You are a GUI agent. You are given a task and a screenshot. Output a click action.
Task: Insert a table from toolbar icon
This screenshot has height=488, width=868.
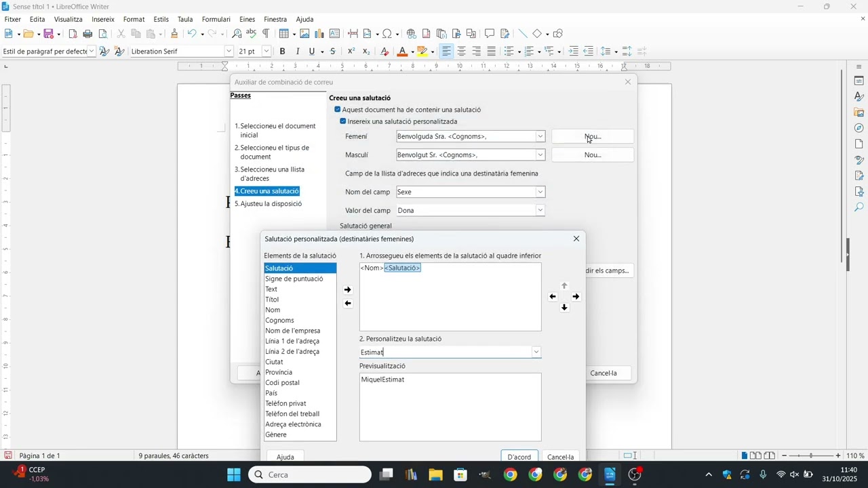tap(283, 34)
